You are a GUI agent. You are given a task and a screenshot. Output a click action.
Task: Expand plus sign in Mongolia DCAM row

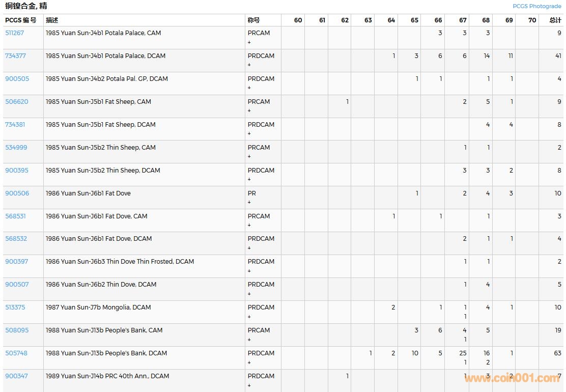point(249,317)
